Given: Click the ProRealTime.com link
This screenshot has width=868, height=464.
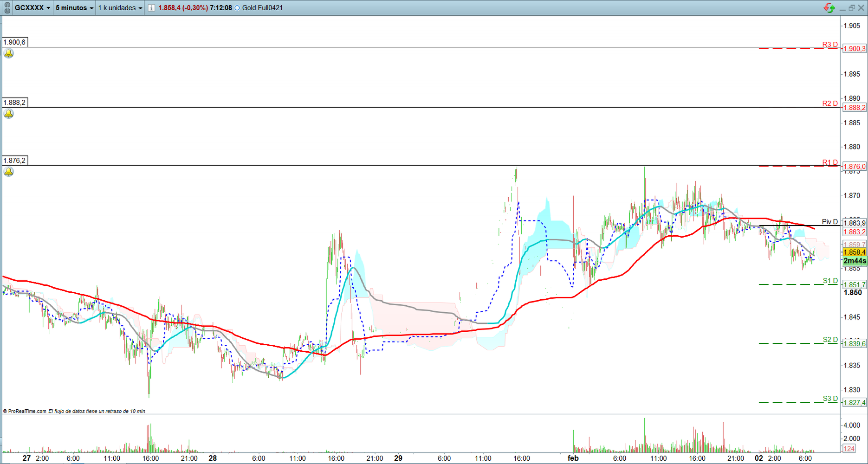Looking at the screenshot, I should pyautogui.click(x=27, y=411).
